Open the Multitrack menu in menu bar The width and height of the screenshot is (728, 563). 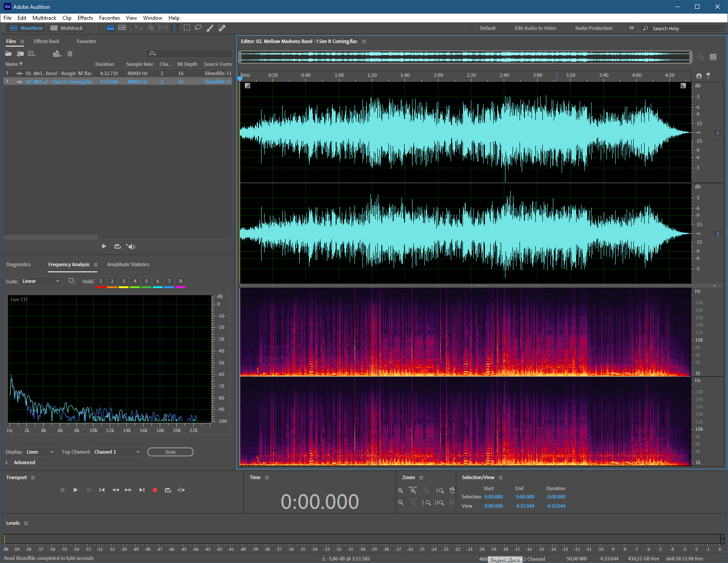(x=44, y=18)
